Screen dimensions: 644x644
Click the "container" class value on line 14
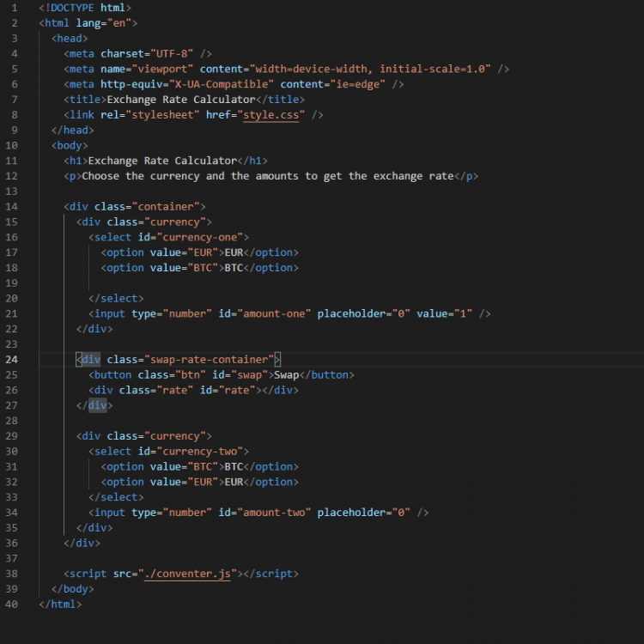tap(166, 207)
